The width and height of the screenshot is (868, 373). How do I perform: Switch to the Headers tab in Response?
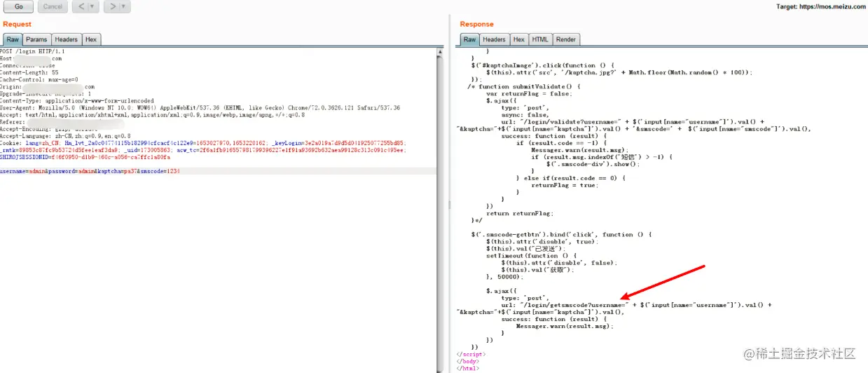pos(494,40)
